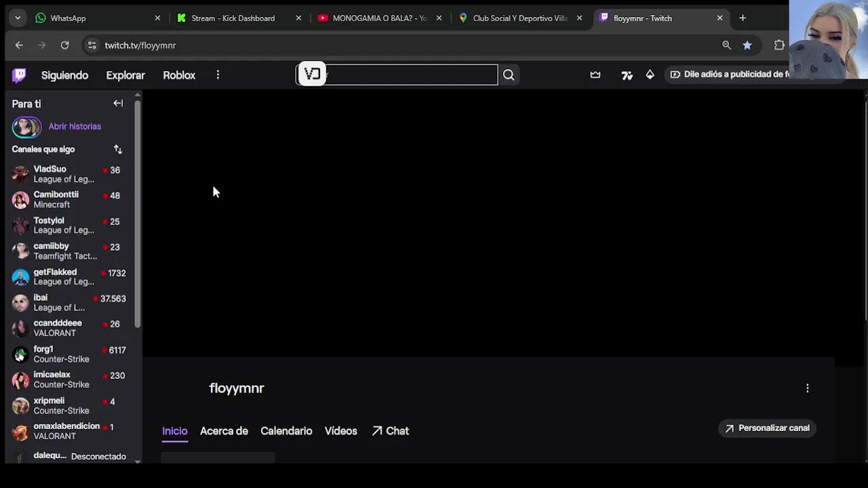Viewport: 868px width, 488px height.
Task: Open the Roblox category link
Action: [x=179, y=75]
